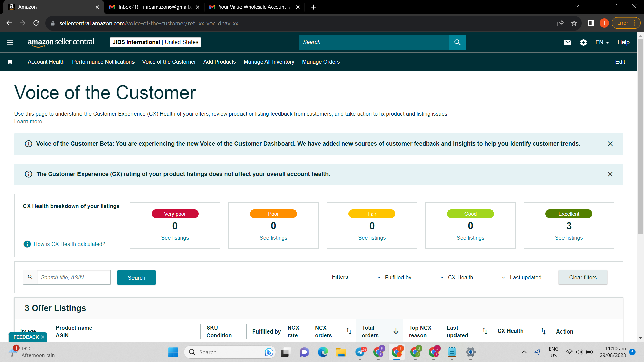
Task: Open Manage Orders menu item
Action: tap(321, 62)
